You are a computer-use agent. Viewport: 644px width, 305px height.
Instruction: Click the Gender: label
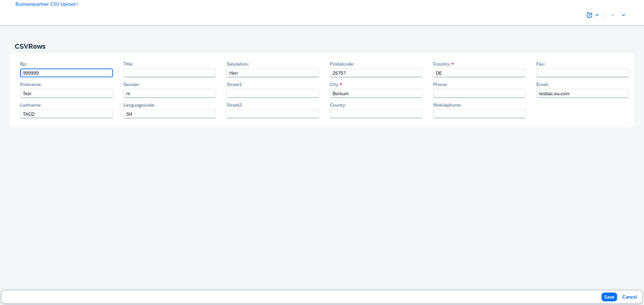click(x=132, y=84)
